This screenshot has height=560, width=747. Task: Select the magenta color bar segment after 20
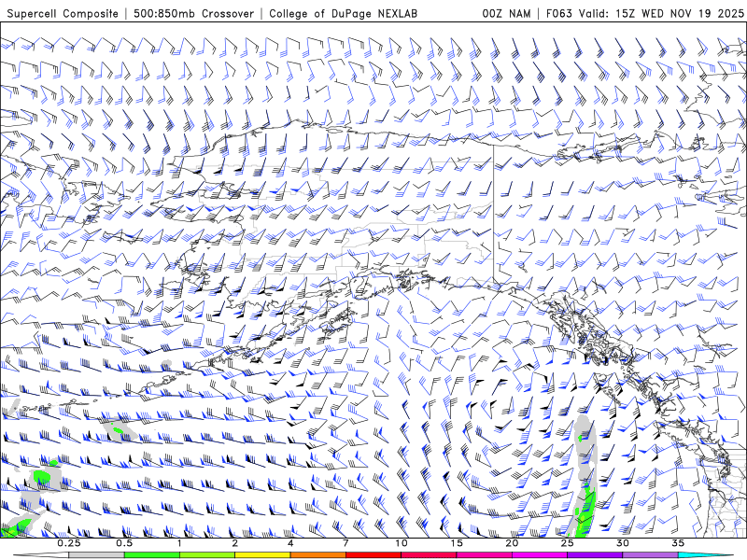click(x=540, y=555)
